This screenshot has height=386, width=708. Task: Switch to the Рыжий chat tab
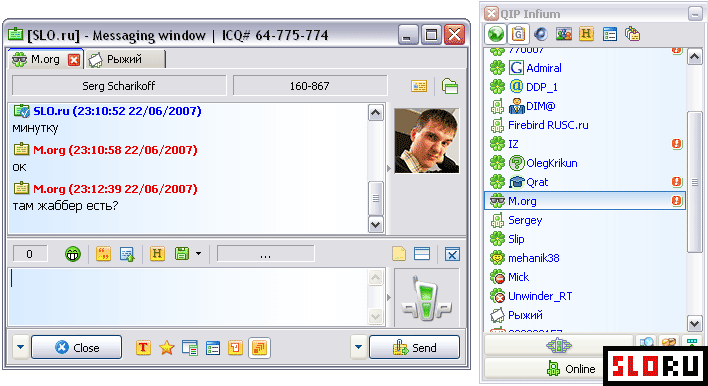125,59
